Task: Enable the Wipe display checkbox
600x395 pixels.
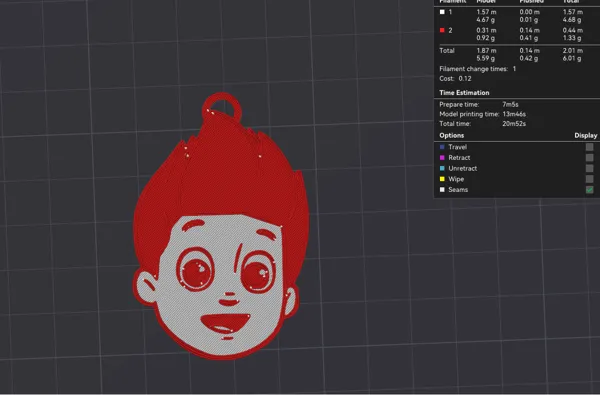Action: tap(589, 179)
